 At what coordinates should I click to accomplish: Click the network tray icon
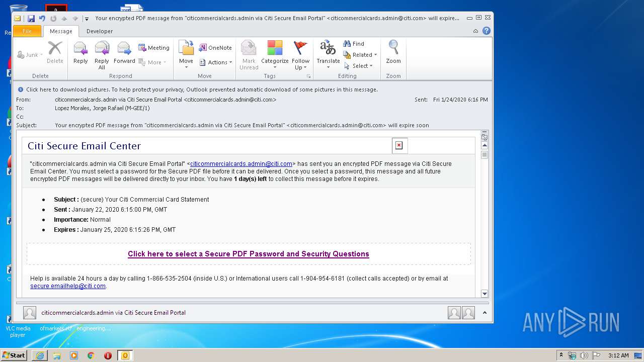point(572,355)
